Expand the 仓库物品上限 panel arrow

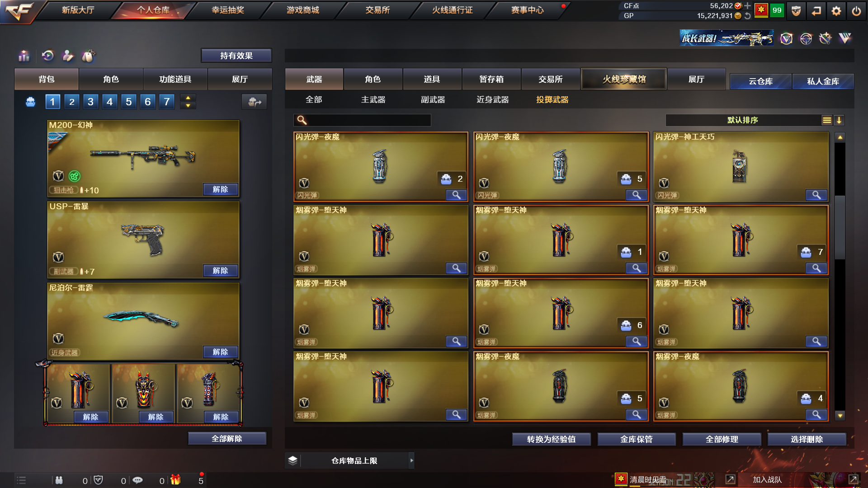411,460
